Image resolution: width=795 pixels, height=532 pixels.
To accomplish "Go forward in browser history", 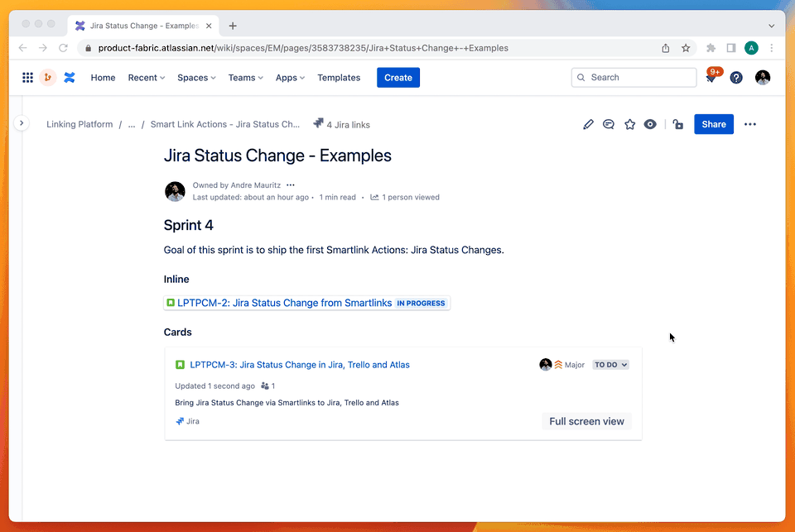I will point(43,48).
